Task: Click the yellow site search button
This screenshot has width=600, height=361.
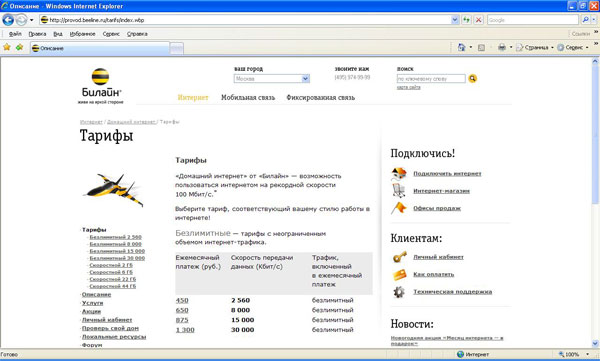Action: coord(473,78)
